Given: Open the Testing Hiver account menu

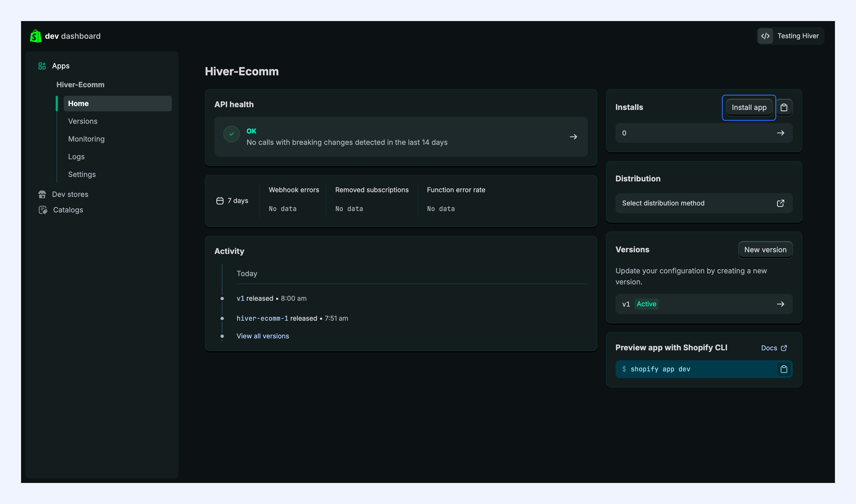Looking at the screenshot, I should pyautogui.click(x=790, y=36).
